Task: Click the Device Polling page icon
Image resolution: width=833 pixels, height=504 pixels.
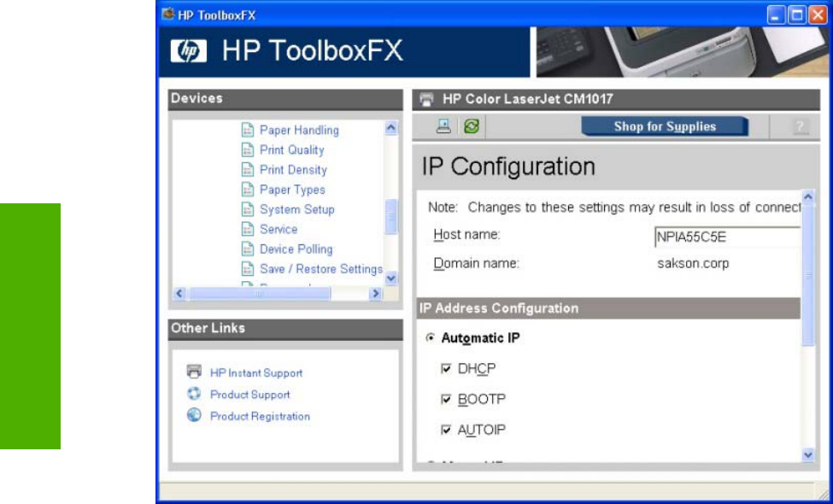Action: point(248,249)
